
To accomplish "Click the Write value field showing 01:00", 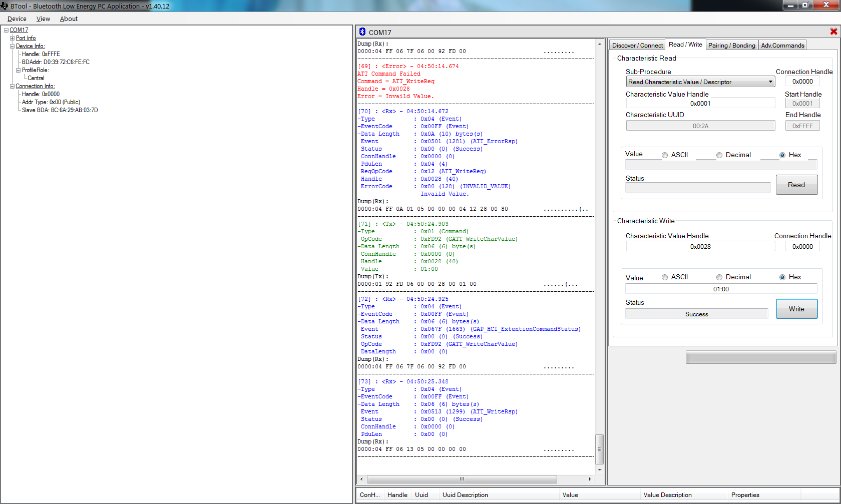I will pos(721,289).
